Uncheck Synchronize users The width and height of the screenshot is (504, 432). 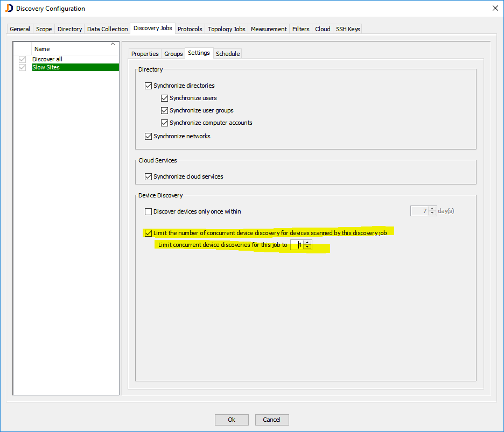point(164,98)
